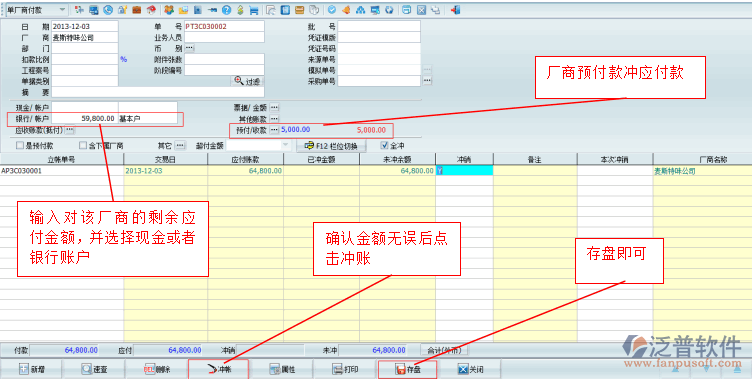Enable the 是预付款 checkbox
This screenshot has height=379, width=752.
[20, 145]
